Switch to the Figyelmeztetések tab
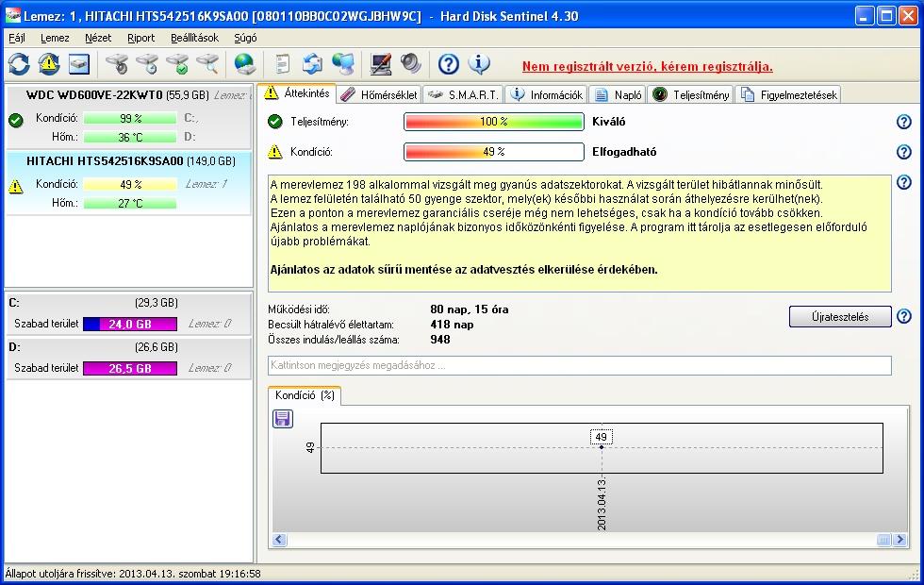924x585 pixels. coord(788,94)
